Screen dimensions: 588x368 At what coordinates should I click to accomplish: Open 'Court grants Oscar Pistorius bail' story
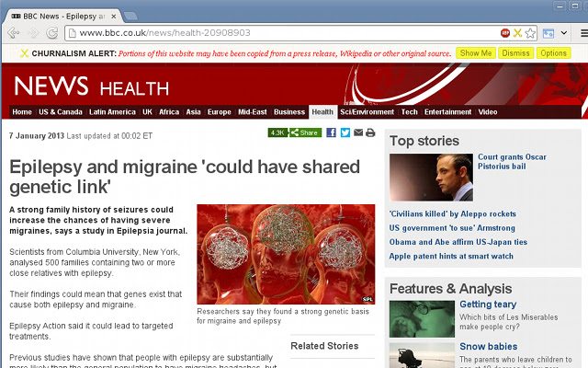pyautogui.click(x=512, y=162)
